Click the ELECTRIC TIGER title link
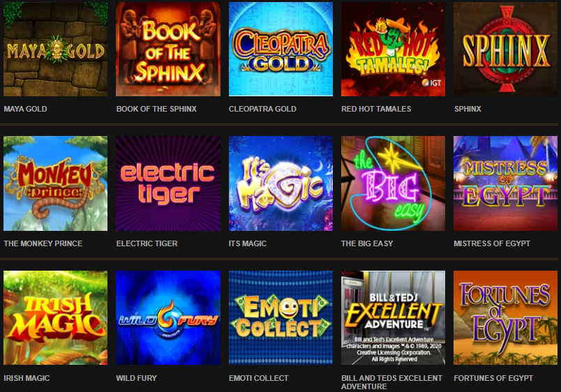The width and height of the screenshot is (561, 392). pos(147,243)
